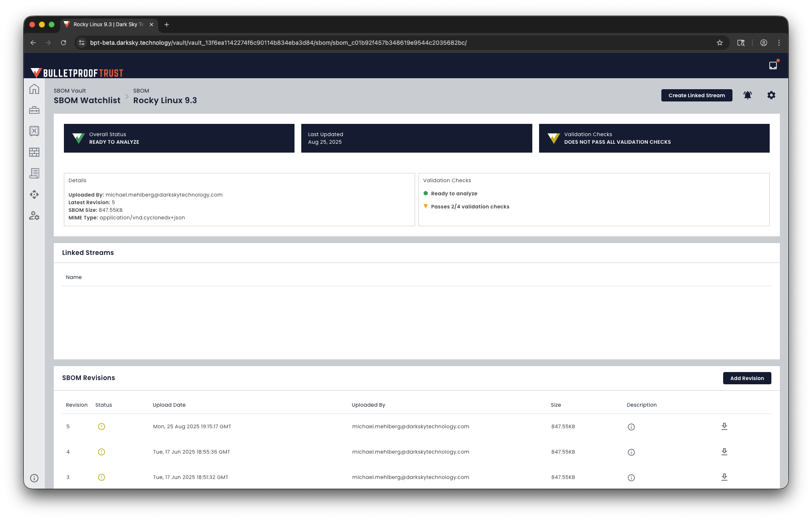Open the vault safe icon in sidebar
Image resolution: width=812 pixels, height=520 pixels.
point(34,131)
